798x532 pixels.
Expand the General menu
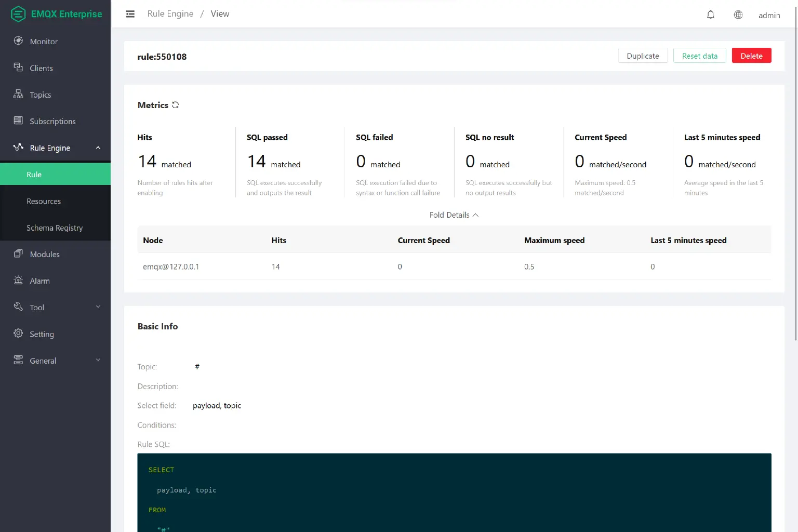tap(98, 360)
